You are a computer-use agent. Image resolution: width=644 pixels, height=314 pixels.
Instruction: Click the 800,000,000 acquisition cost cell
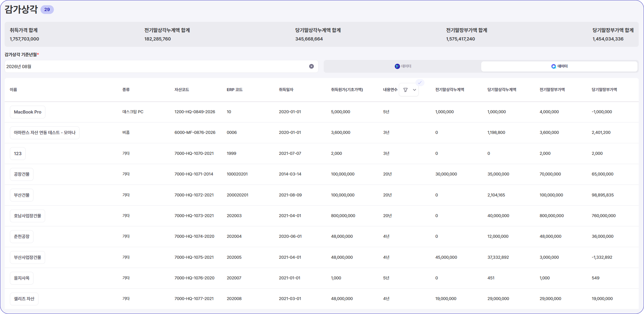pyautogui.click(x=343, y=216)
